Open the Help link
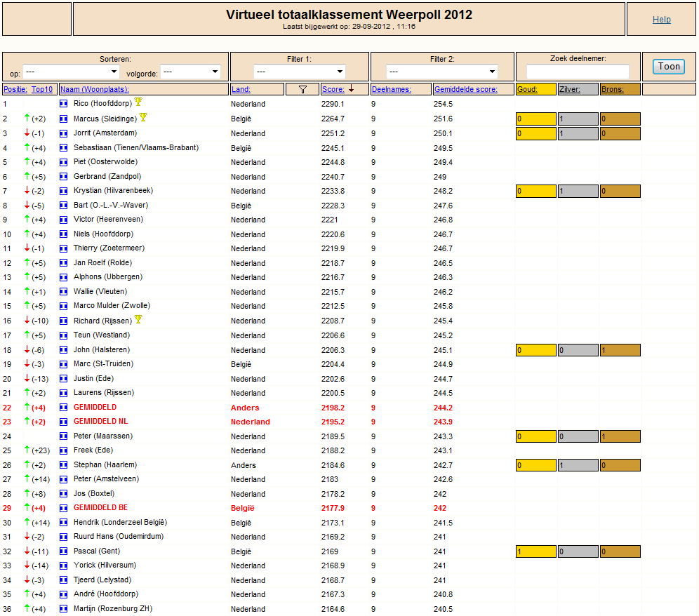The width and height of the screenshot is (699, 616). click(662, 19)
